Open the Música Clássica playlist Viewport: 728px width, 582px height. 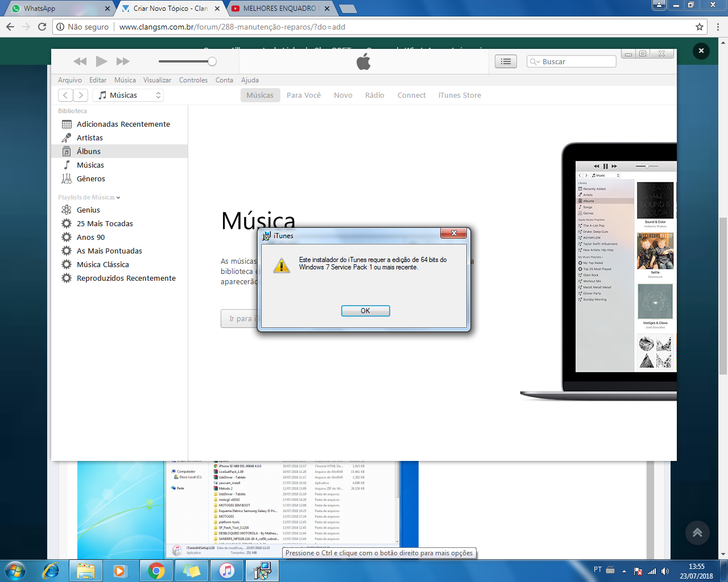click(x=119, y=264)
